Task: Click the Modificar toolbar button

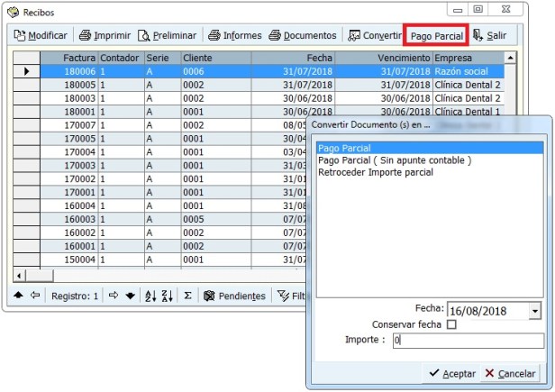Action: [x=41, y=36]
